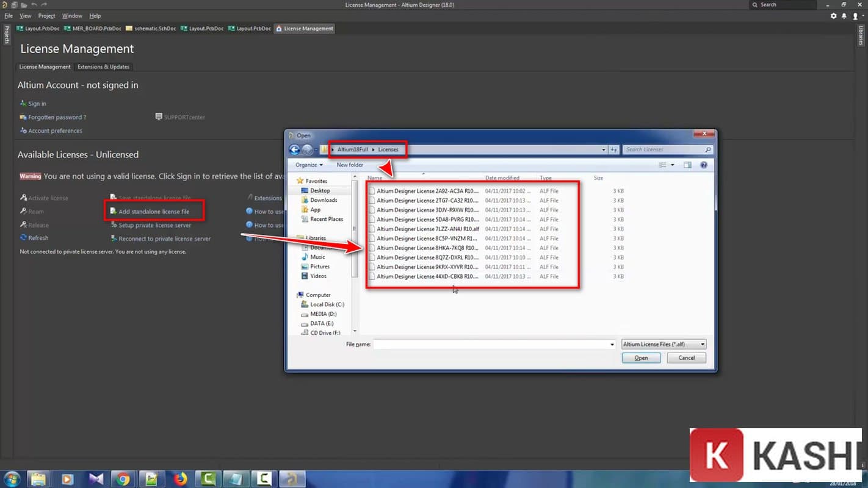868x488 pixels.
Task: Toggle the preview pane icon in dialog
Action: (x=687, y=165)
